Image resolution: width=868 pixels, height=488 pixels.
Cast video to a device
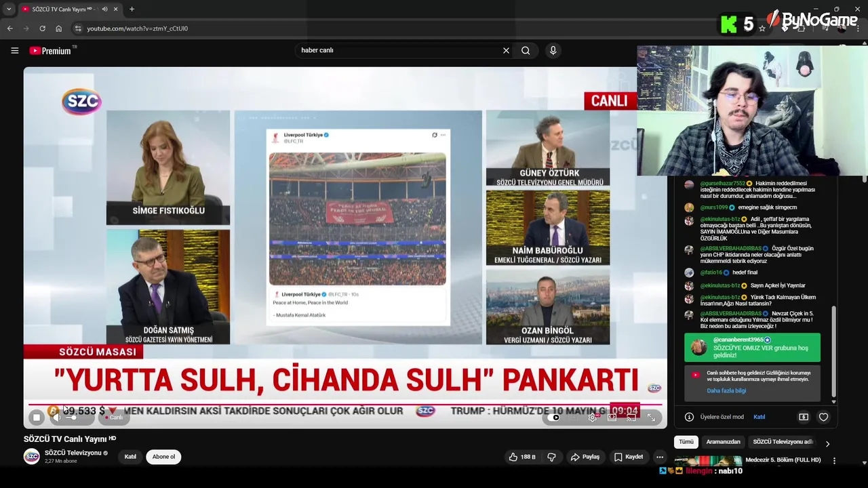[631, 418]
